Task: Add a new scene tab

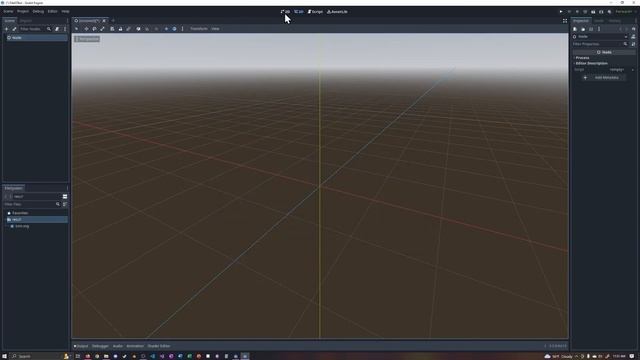Action: pyautogui.click(x=113, y=20)
